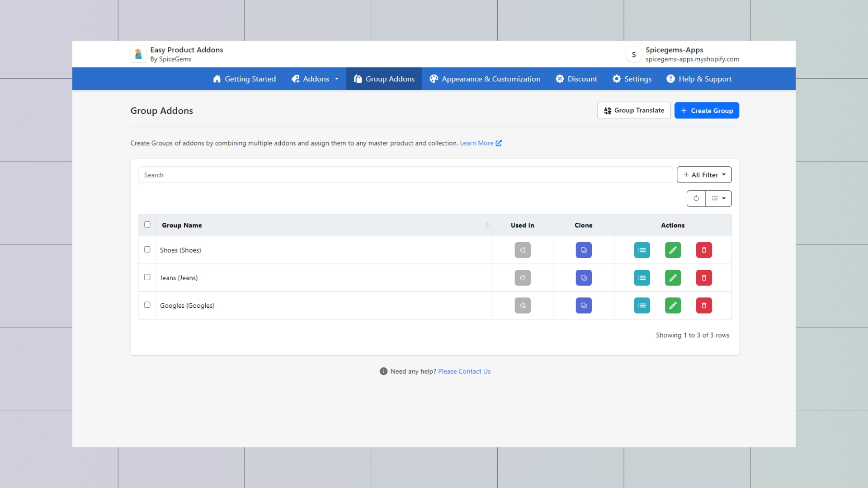Clone the Googles group
Screen dimensions: 868x488
583,305
